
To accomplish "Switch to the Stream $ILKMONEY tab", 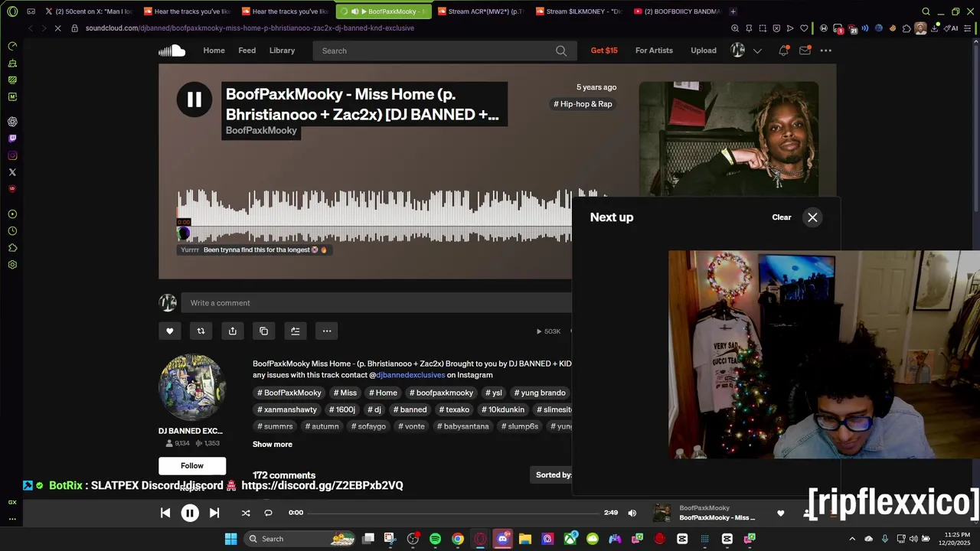I will tap(580, 11).
